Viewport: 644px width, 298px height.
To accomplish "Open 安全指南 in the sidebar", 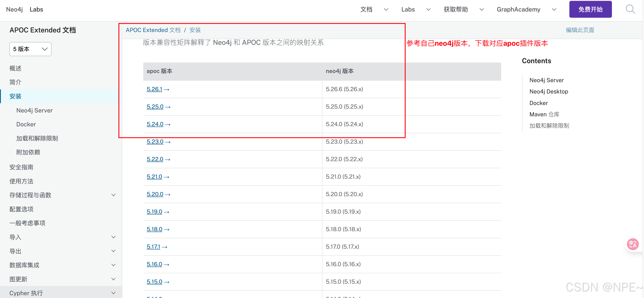I will [21, 167].
